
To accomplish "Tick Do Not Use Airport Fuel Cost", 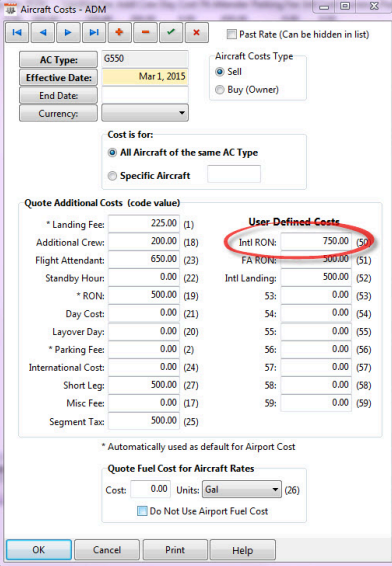I will coord(142,511).
